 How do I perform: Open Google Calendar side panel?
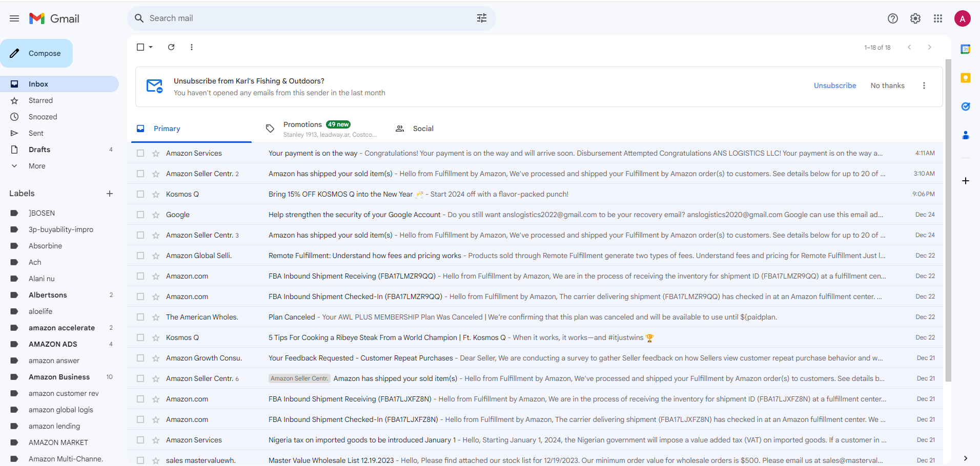pos(966,49)
